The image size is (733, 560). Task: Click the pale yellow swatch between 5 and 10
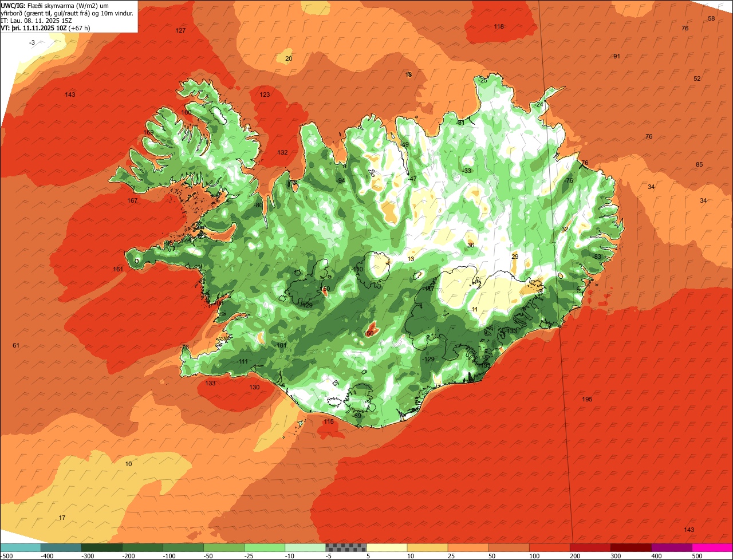pos(387,547)
